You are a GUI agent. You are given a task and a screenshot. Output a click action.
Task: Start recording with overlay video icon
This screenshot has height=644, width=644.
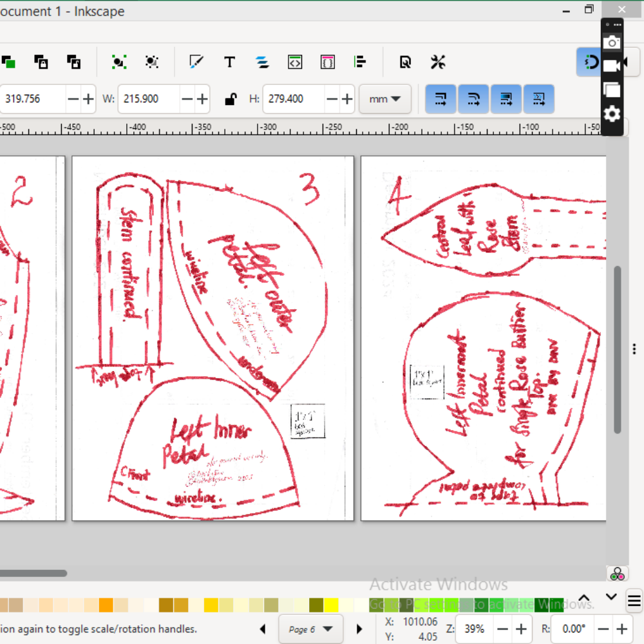point(613,65)
